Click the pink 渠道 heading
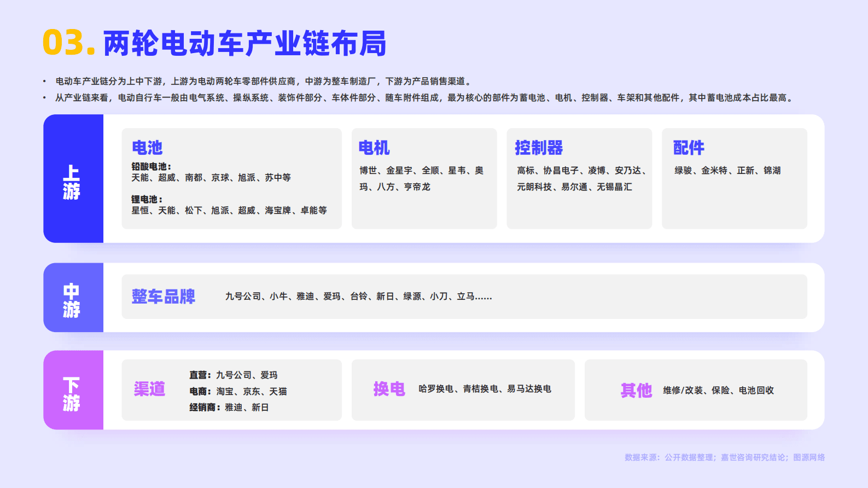The height and width of the screenshot is (488, 868). pyautogui.click(x=149, y=389)
